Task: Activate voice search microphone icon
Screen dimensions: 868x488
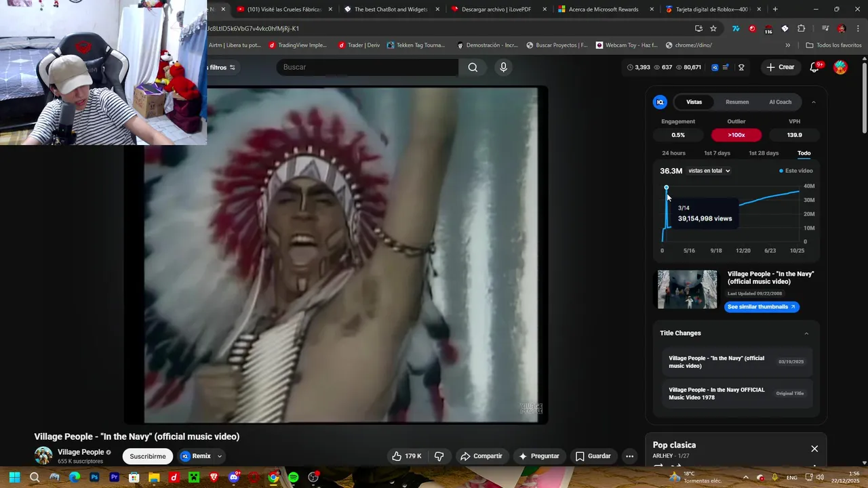Action: tap(503, 67)
